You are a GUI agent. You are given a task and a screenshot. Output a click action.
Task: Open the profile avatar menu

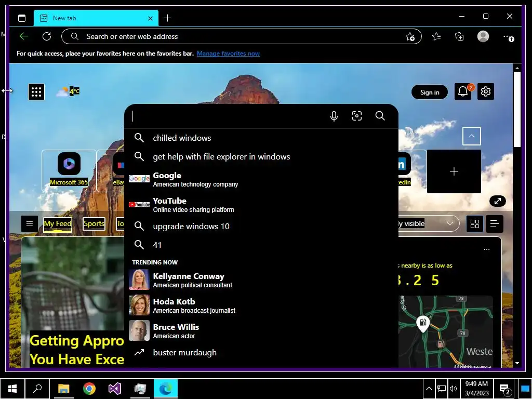[x=483, y=36]
